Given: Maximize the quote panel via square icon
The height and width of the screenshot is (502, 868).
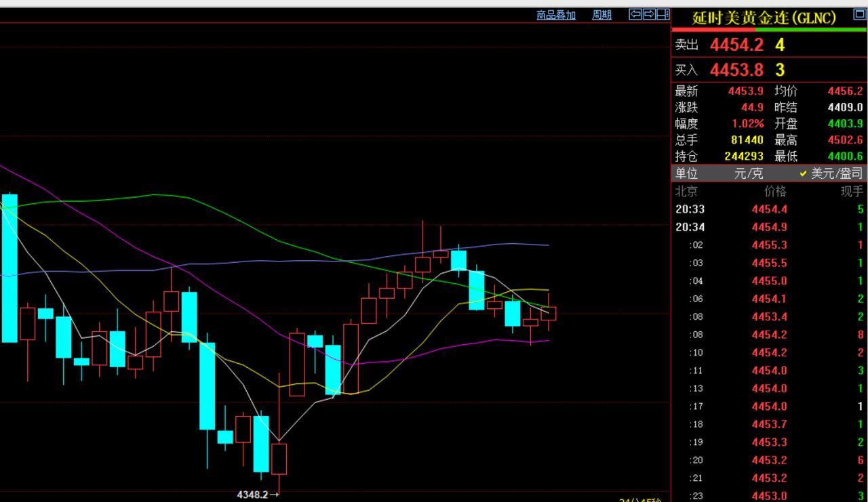Looking at the screenshot, I should 859,15.
